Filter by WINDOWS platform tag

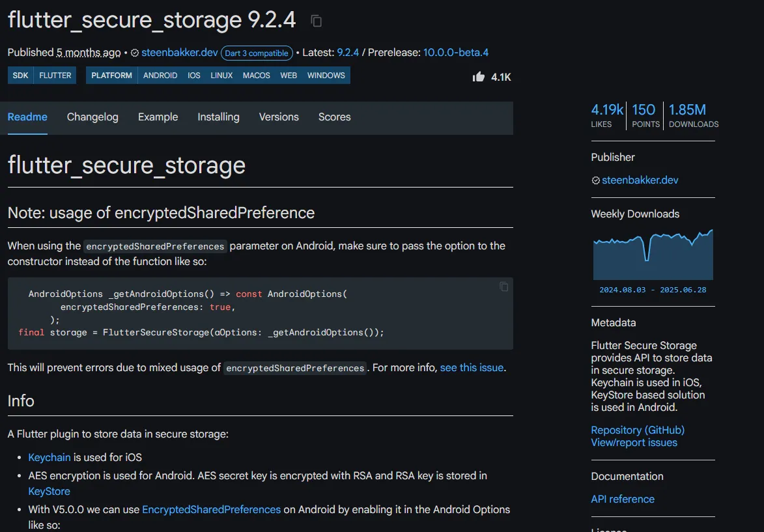point(326,76)
